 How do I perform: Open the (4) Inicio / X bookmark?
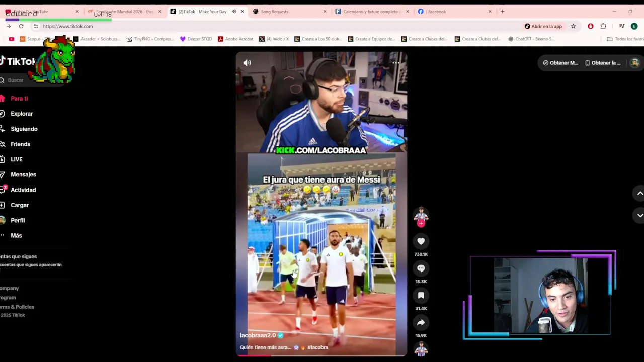pyautogui.click(x=274, y=39)
